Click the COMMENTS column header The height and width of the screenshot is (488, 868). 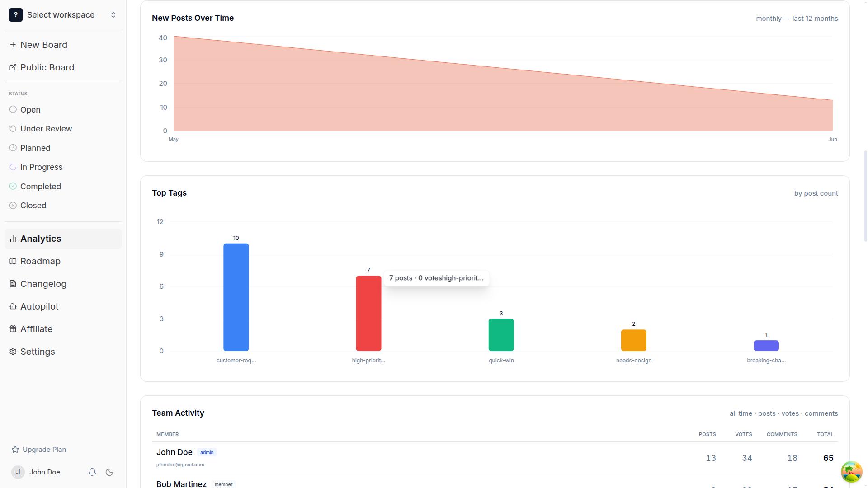tap(782, 434)
